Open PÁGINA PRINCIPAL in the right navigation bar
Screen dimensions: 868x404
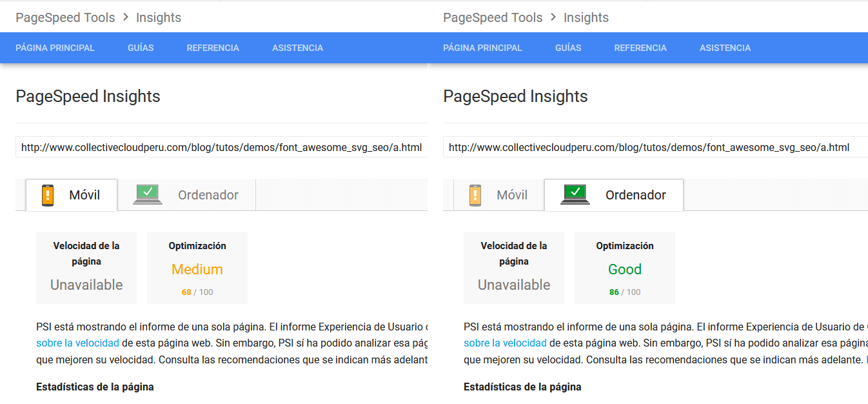(x=483, y=48)
